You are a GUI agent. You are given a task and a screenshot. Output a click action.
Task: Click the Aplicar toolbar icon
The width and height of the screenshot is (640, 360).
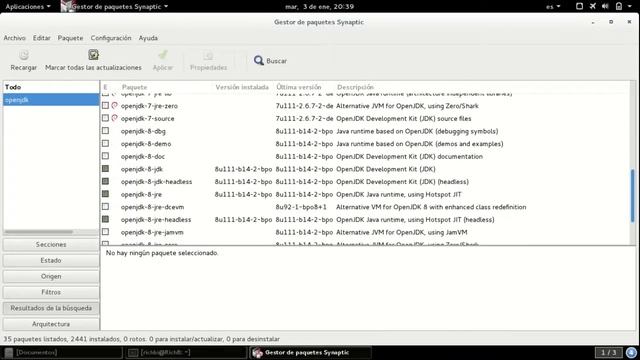163,55
